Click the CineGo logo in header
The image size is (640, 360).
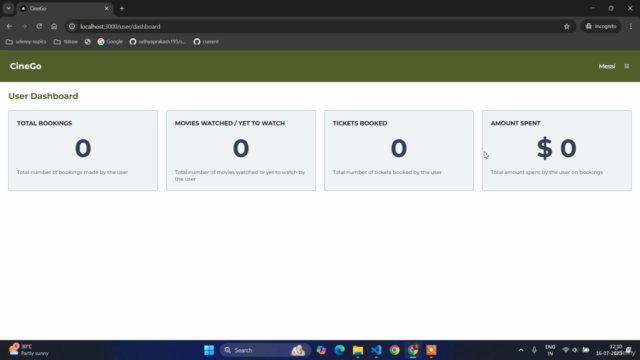point(26,66)
